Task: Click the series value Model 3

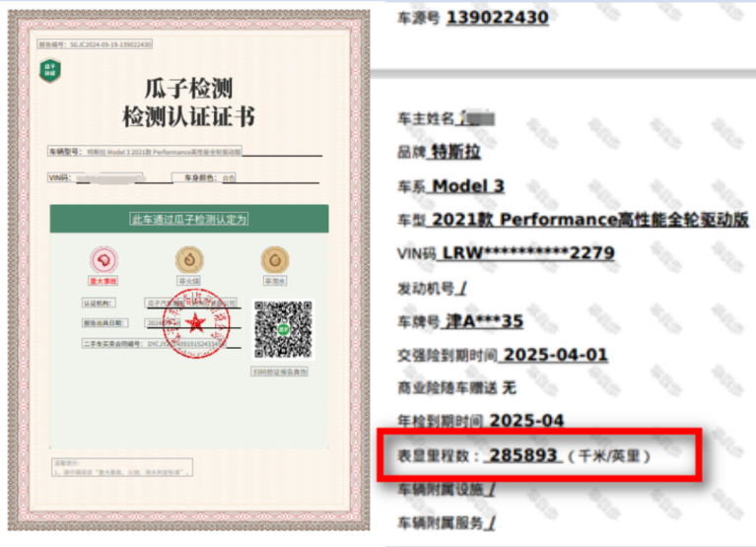Action: pos(467,186)
